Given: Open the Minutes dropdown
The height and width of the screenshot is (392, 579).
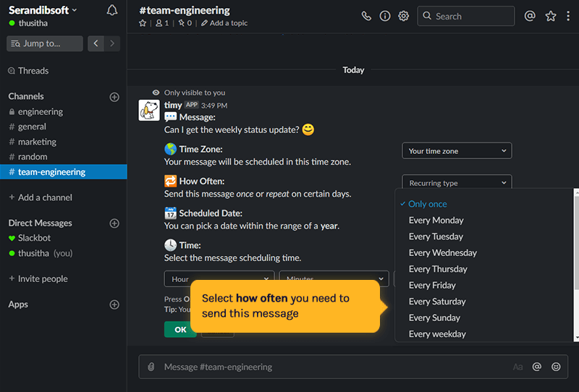Looking at the screenshot, I should pos(334,278).
